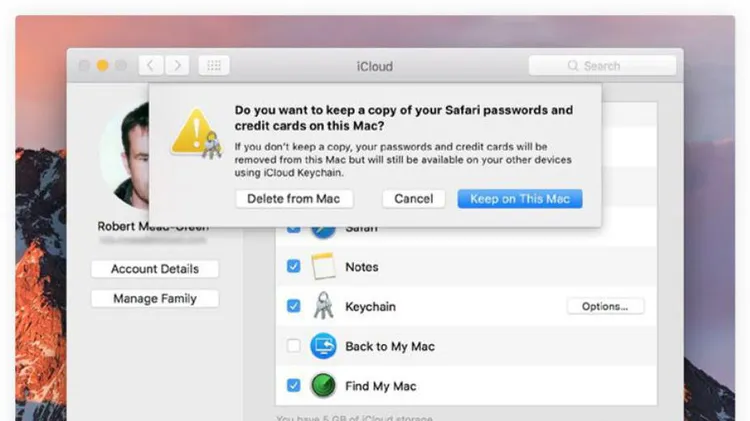The width and height of the screenshot is (750, 421).
Task: Click the warning triangle icon in dialog
Action: pyautogui.click(x=197, y=133)
